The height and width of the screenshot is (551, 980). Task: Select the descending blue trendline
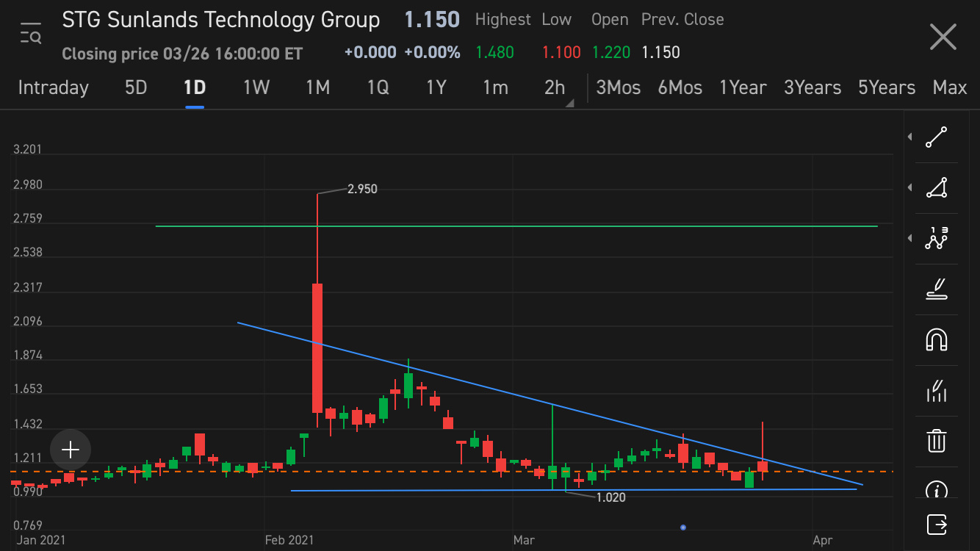click(x=550, y=403)
